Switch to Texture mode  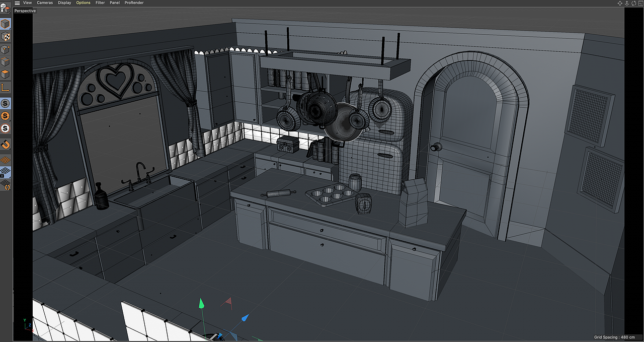[x=6, y=36]
